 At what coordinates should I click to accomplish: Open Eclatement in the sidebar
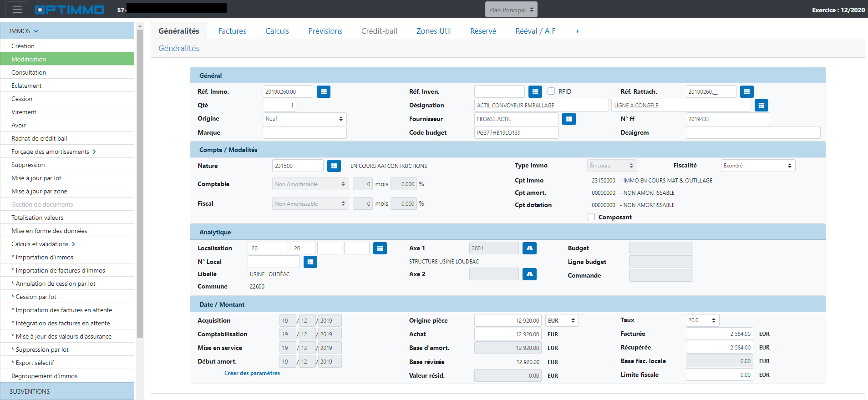click(67, 86)
